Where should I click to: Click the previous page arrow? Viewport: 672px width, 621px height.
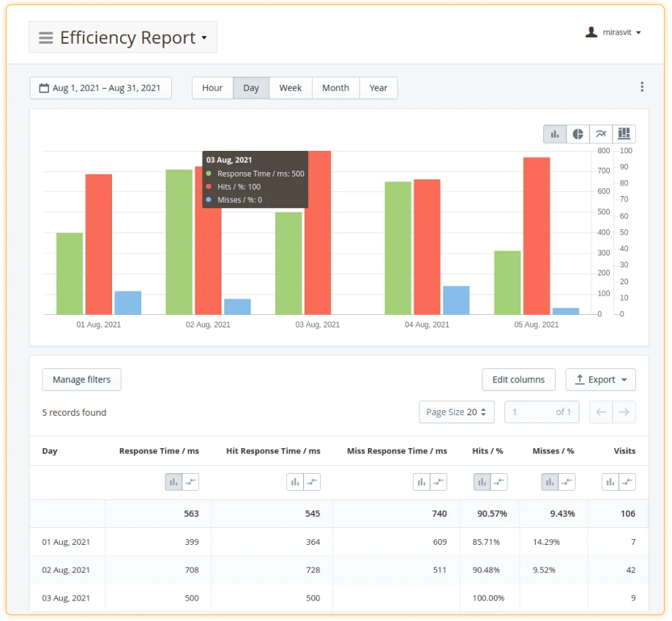pyautogui.click(x=601, y=412)
